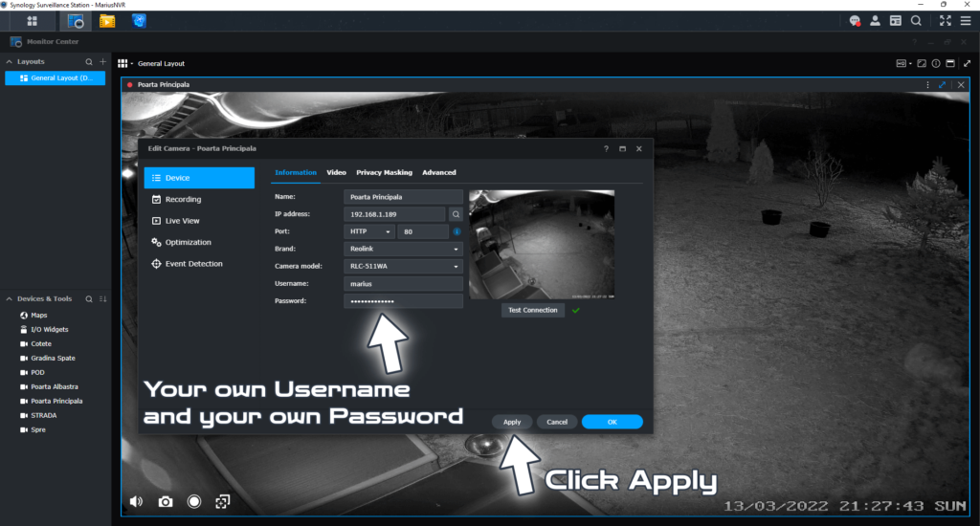Viewport: 980px width, 526px height.
Task: Click the IP address search magnifier icon
Action: coord(457,214)
